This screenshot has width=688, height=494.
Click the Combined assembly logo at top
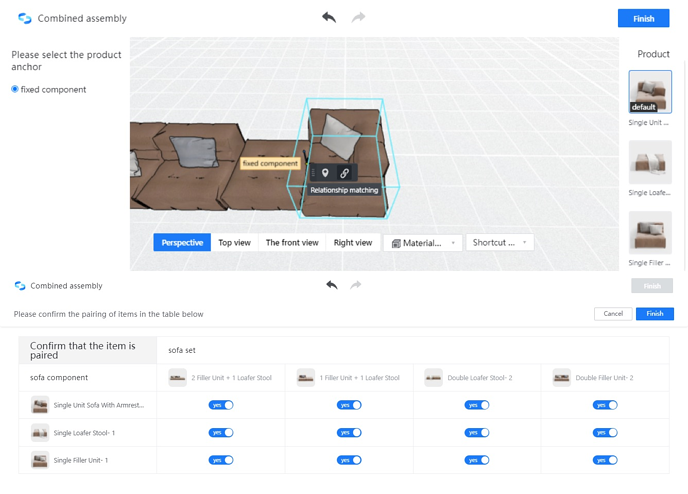pos(25,18)
